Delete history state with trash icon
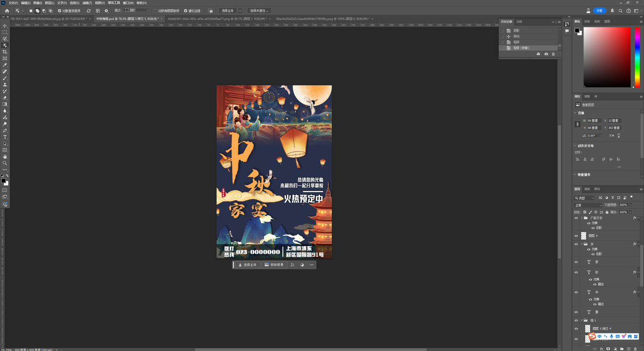 553,54
